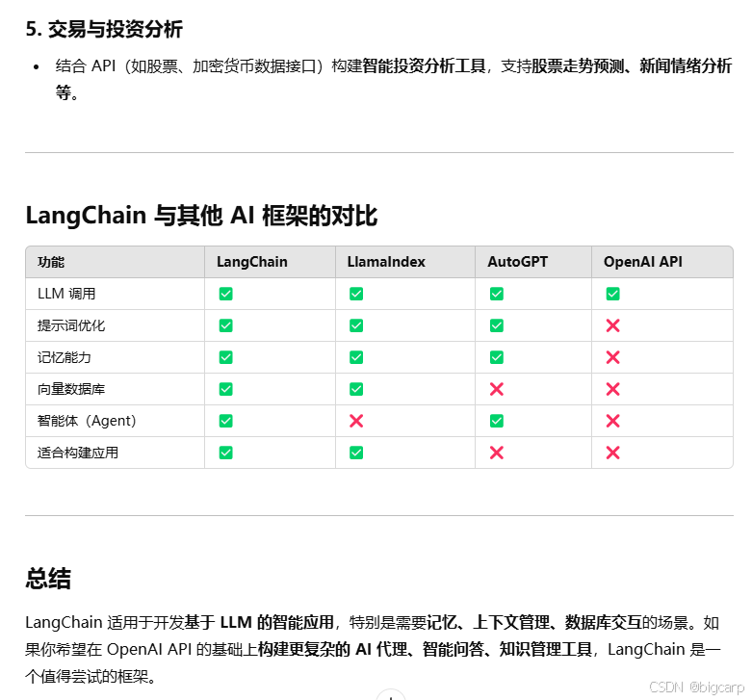Click the OpenAI API checkmark in LLM 调用 row

613,294
